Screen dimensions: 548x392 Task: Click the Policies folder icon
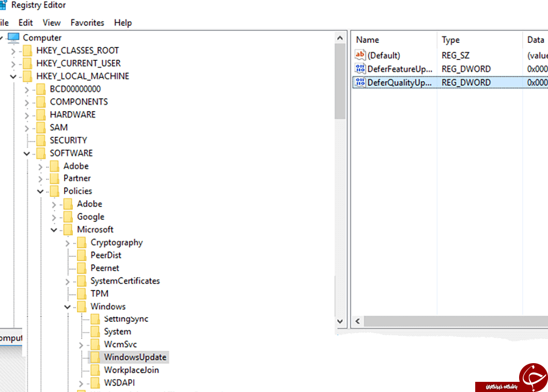point(55,191)
